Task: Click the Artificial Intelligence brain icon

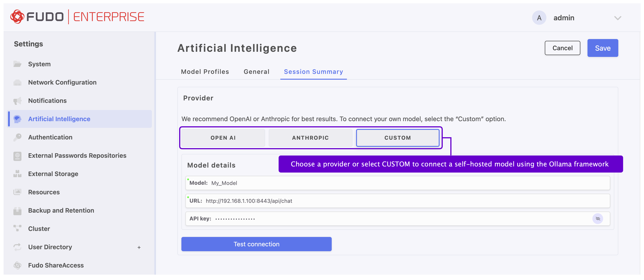Action: click(17, 119)
